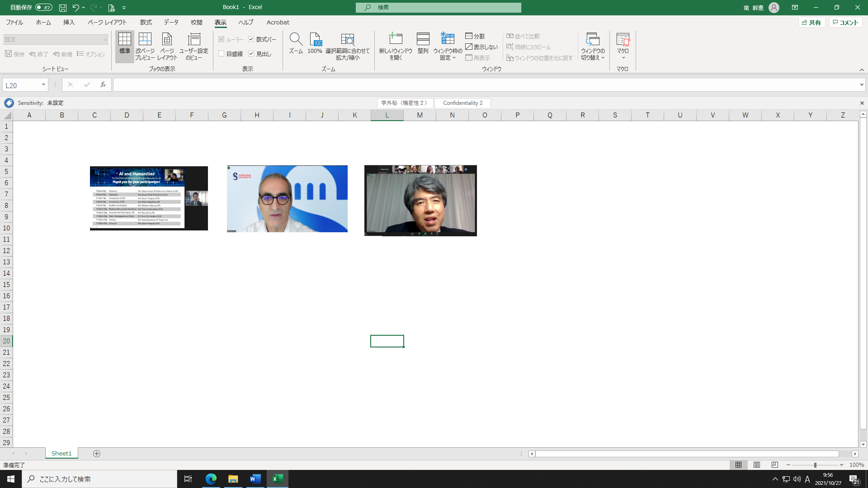
Task: Open the Name Box dropdown arrow
Action: point(43,85)
